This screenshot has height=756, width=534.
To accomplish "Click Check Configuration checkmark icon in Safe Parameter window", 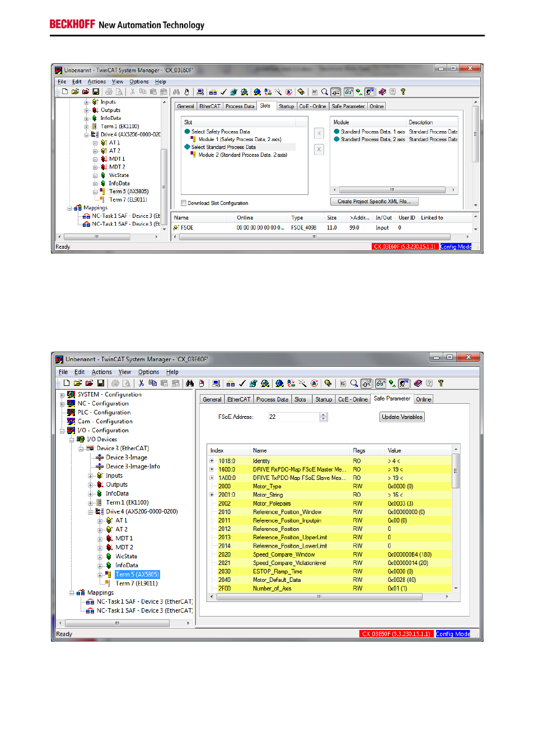I will tap(242, 384).
